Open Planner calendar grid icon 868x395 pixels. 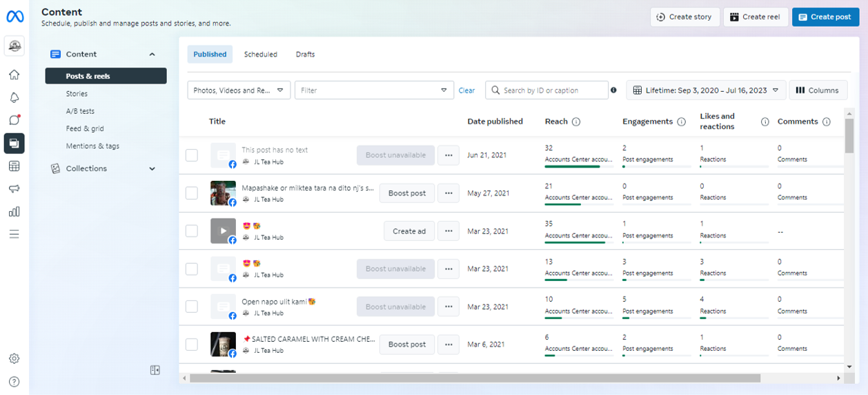coord(14,166)
